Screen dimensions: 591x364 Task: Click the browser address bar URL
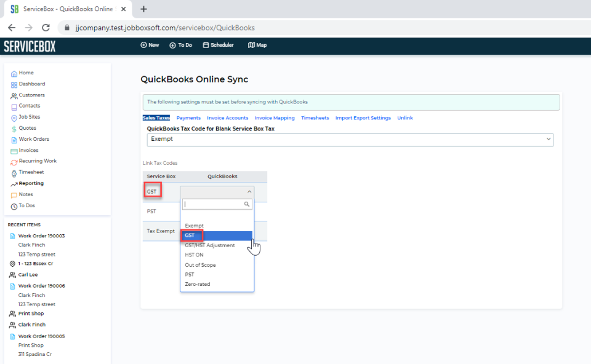165,28
